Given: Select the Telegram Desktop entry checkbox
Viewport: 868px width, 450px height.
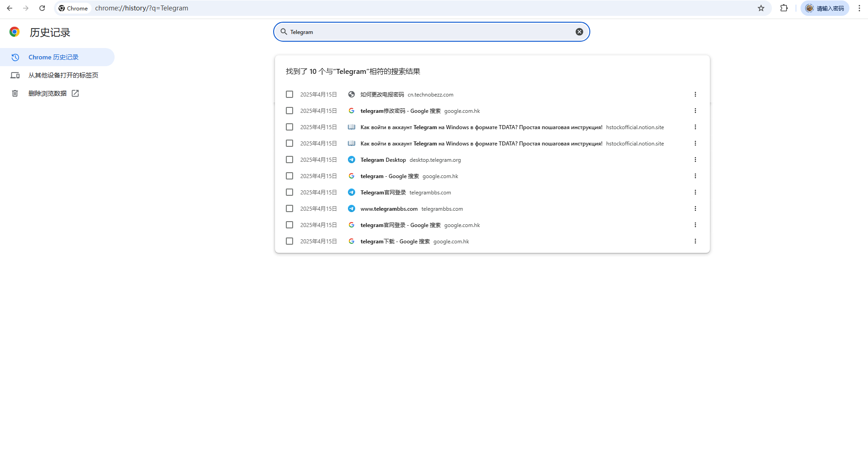Looking at the screenshot, I should [289, 160].
